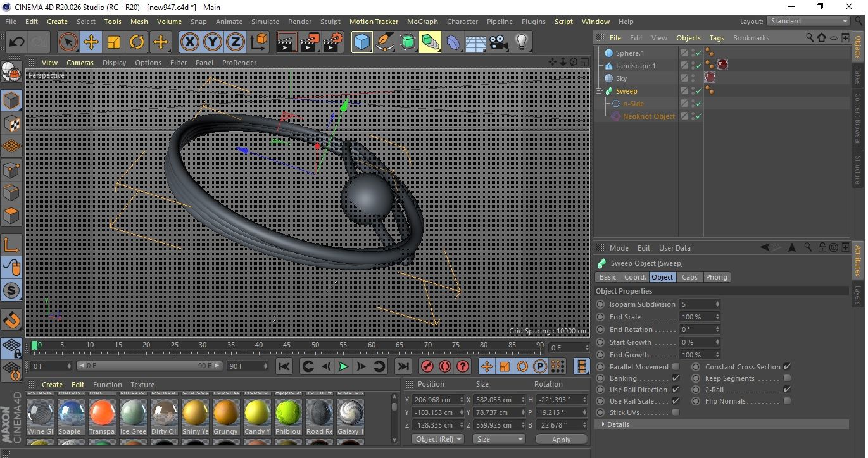This screenshot has width=868, height=458.
Task: Open material manager Create menu
Action: pos(52,385)
